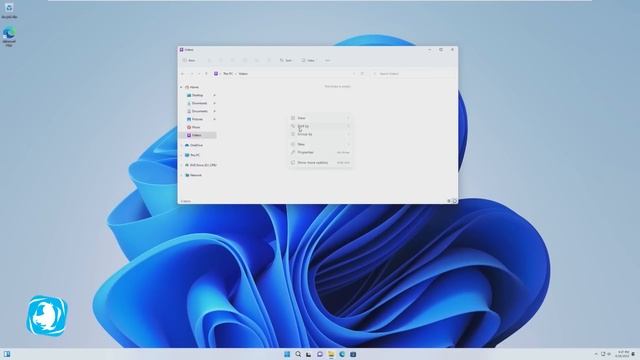The image size is (640, 360).
Task: Open Downloads in the navigation pane
Action: [x=197, y=103]
